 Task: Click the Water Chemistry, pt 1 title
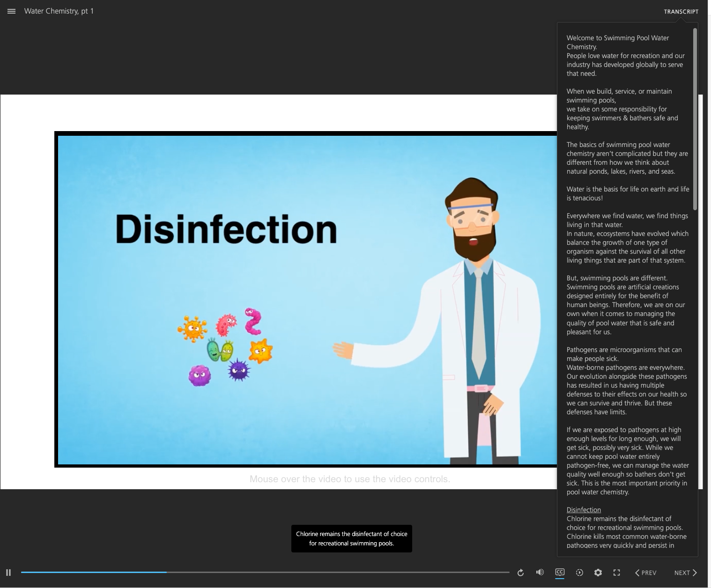pyautogui.click(x=59, y=11)
